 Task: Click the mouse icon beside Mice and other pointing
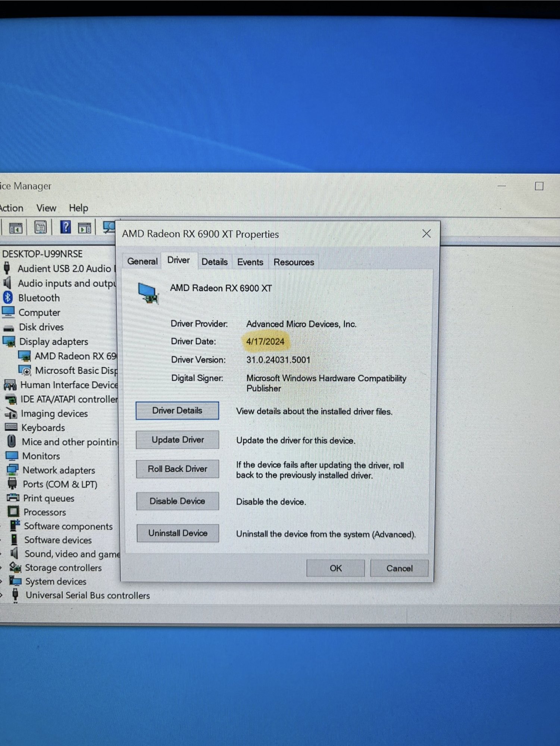pos(12,441)
